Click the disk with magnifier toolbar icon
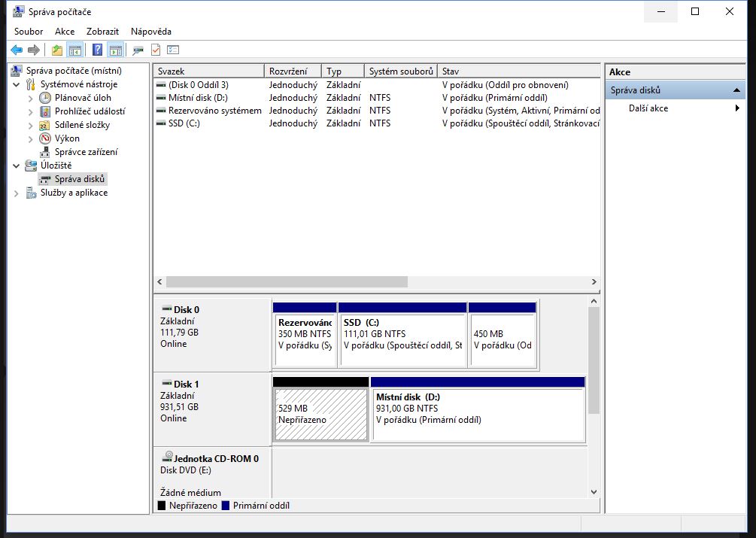756x538 pixels. click(x=137, y=50)
